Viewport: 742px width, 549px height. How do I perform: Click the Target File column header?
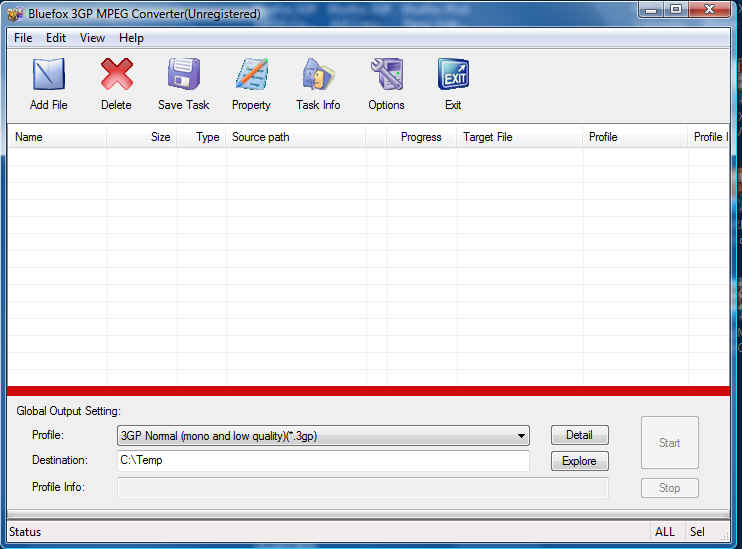pos(520,137)
